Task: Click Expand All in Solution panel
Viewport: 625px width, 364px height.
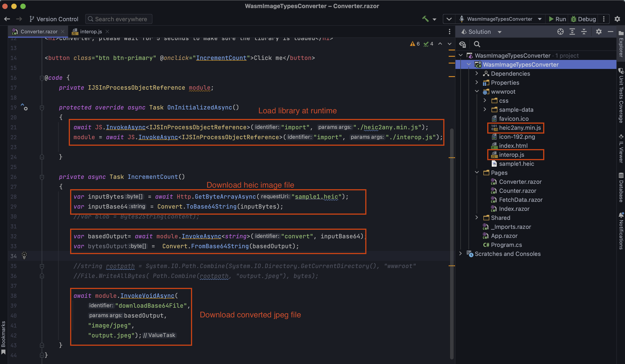Action: coord(572,32)
